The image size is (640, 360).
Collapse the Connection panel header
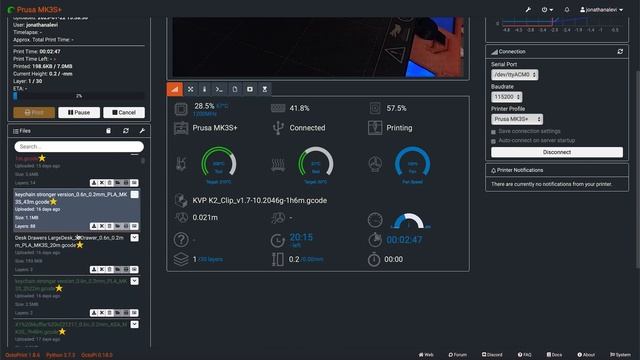click(508, 51)
